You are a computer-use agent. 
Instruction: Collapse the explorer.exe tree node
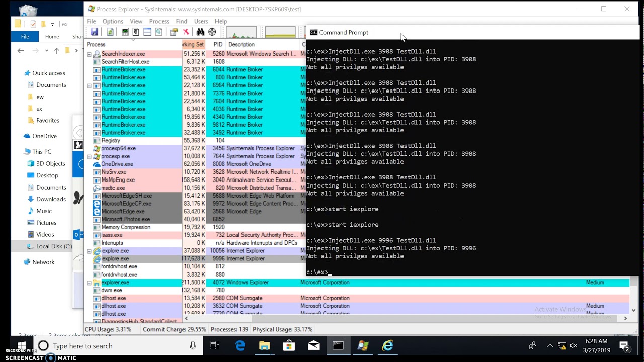(x=89, y=283)
